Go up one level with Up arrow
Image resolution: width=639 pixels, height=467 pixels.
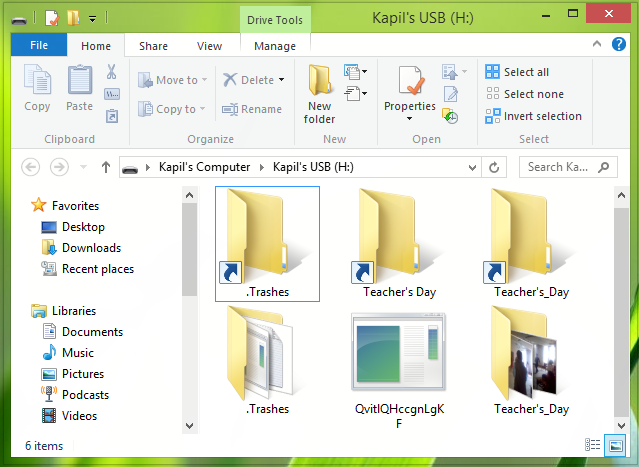point(106,167)
